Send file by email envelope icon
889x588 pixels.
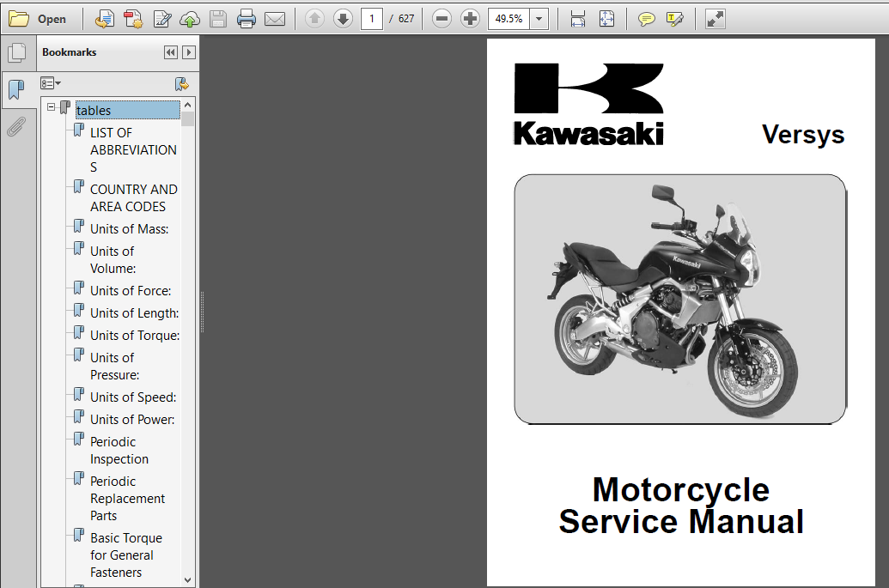[x=275, y=19]
